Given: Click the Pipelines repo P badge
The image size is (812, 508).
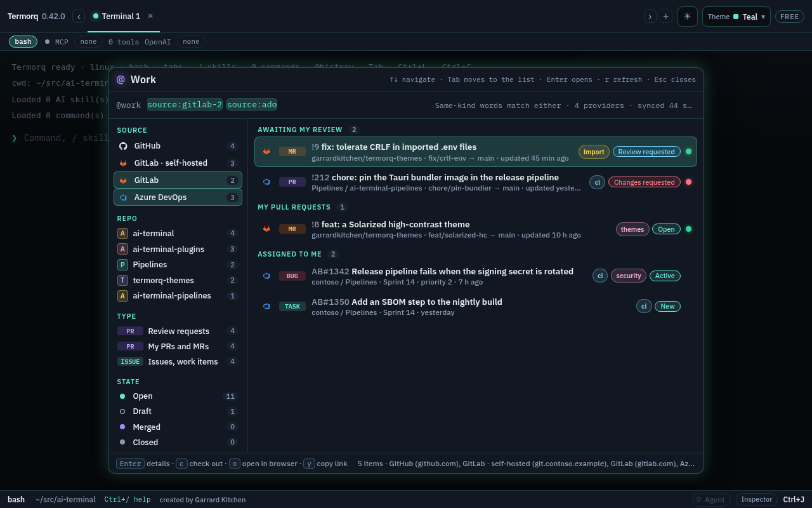Looking at the screenshot, I should pos(122,265).
